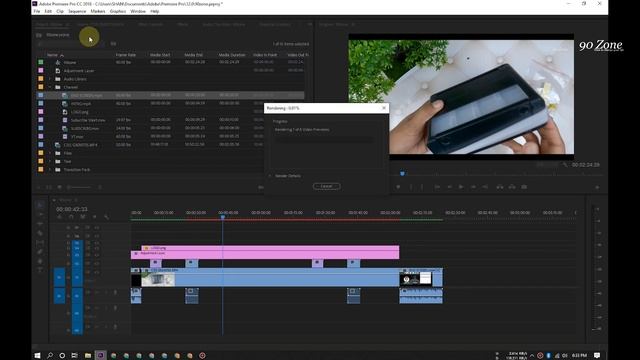Toggle Linked Selection in the timeline
The height and width of the screenshot is (360, 640).
83,217
